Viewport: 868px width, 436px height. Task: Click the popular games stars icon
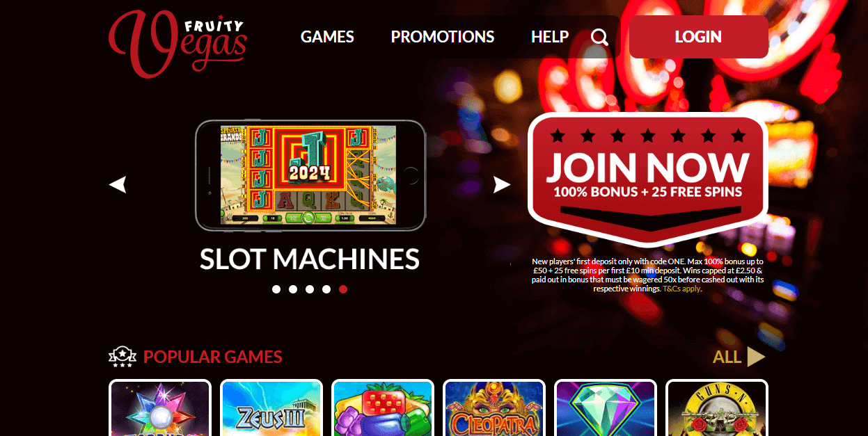123,357
